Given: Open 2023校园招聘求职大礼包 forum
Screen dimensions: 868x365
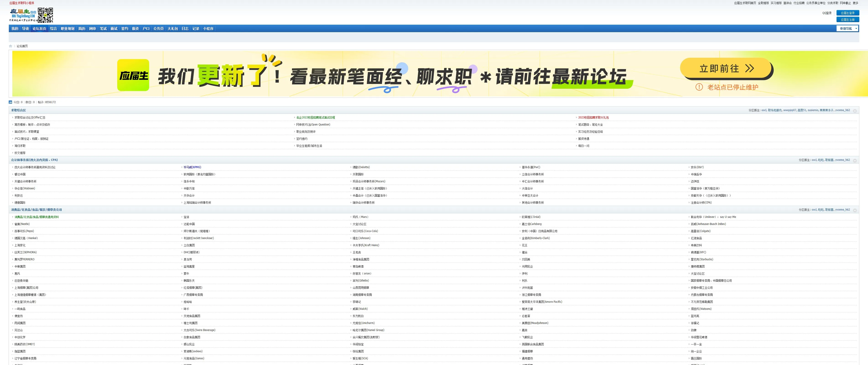Looking at the screenshot, I should point(593,118).
